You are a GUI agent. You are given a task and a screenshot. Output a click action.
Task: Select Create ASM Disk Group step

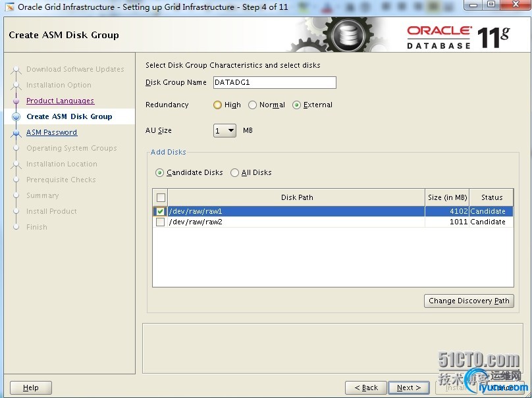click(x=69, y=116)
